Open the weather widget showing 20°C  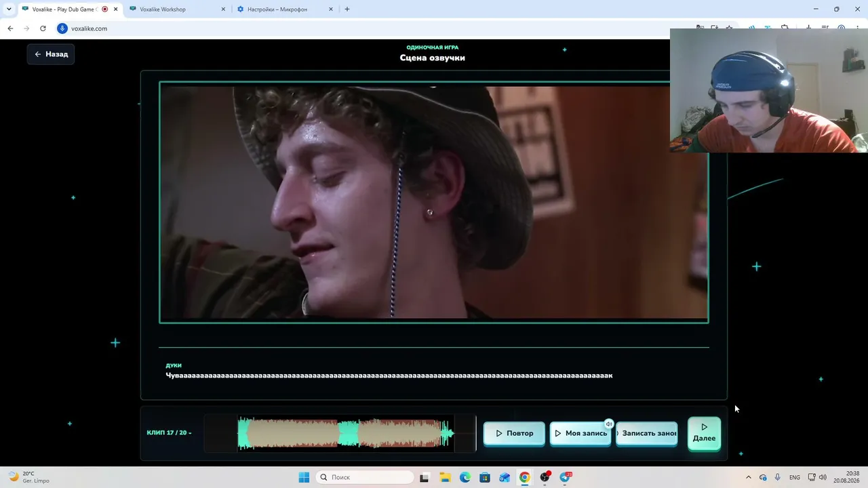coord(28,477)
